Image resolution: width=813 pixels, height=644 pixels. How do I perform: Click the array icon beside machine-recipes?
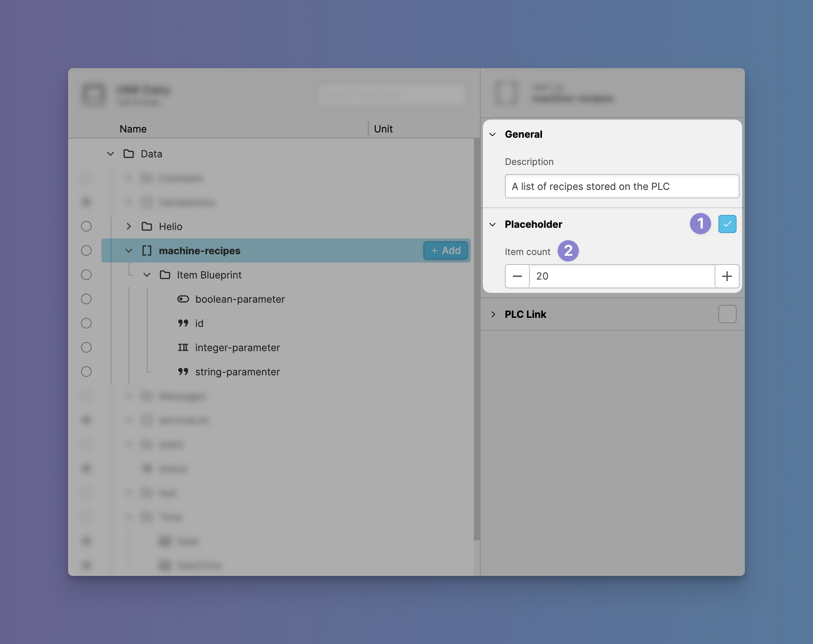[x=147, y=250]
